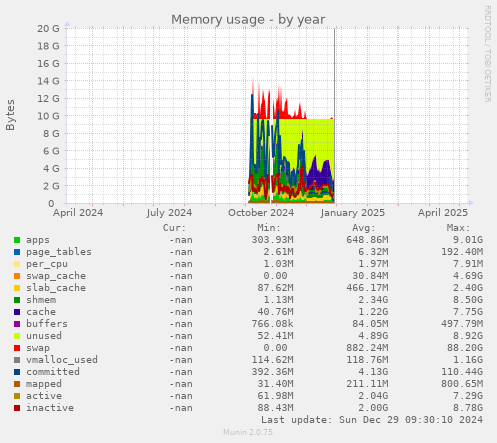This screenshot has height=443, width=497.
Task: Click the "20 G" y-axis value
Action: click(x=48, y=28)
